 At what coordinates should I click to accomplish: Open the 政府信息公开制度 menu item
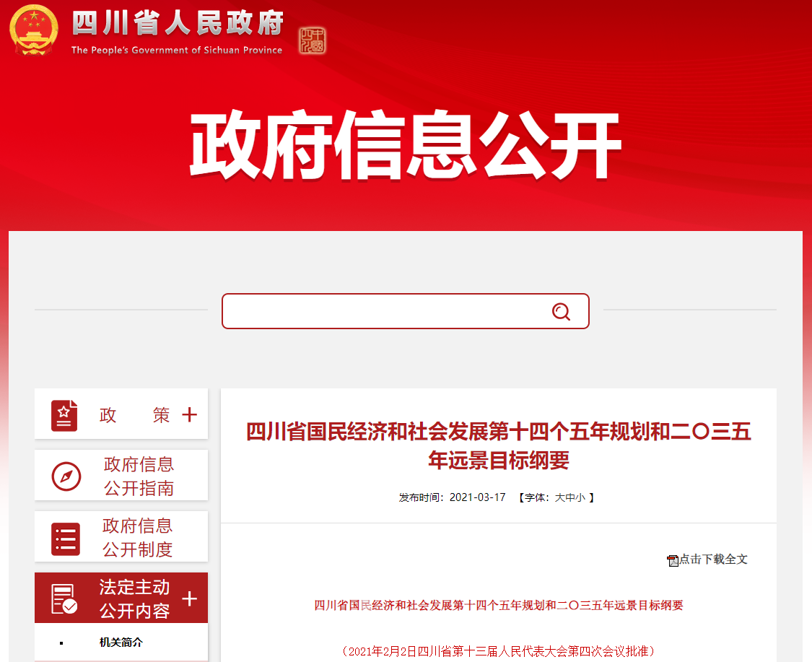[x=137, y=538]
